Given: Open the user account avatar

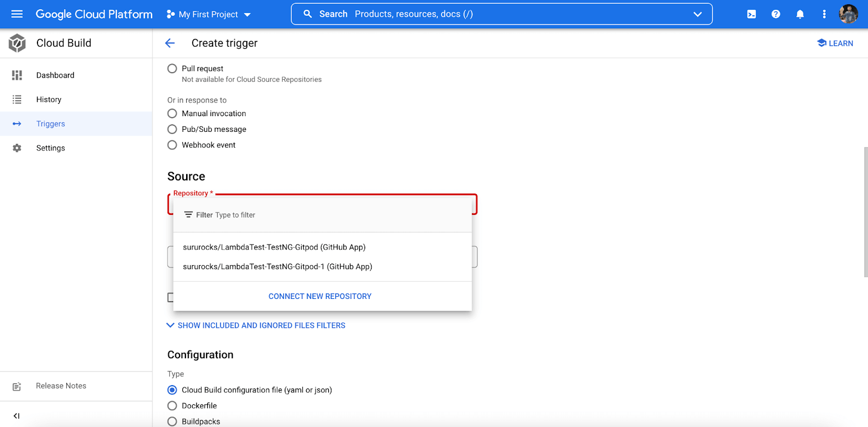Looking at the screenshot, I should tap(848, 14).
